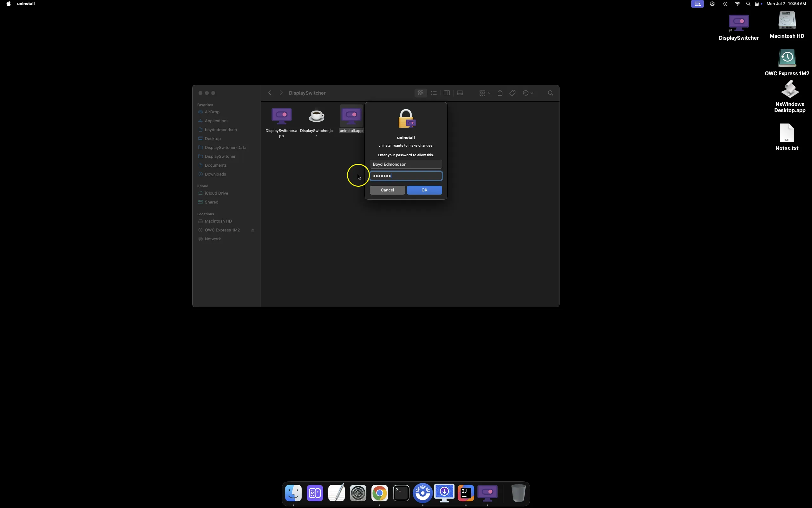
Task: Click the Finder search magnifier
Action: 550,93
